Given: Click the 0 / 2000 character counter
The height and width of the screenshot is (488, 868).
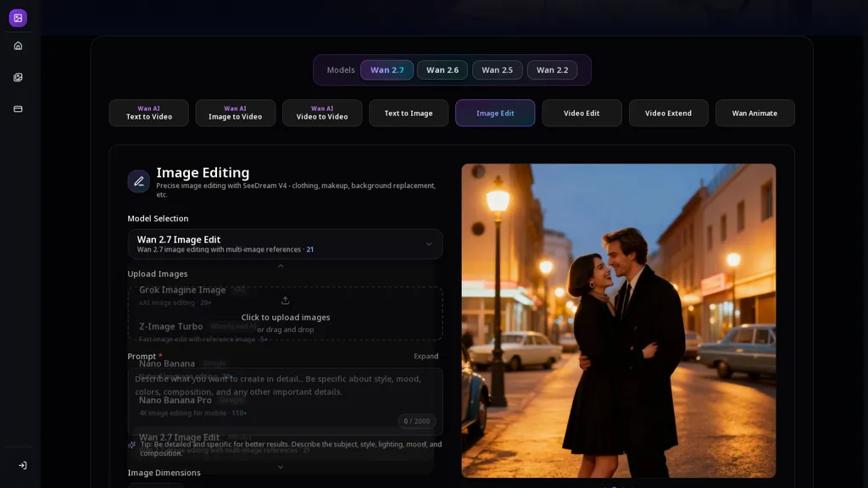Looking at the screenshot, I should [x=417, y=421].
